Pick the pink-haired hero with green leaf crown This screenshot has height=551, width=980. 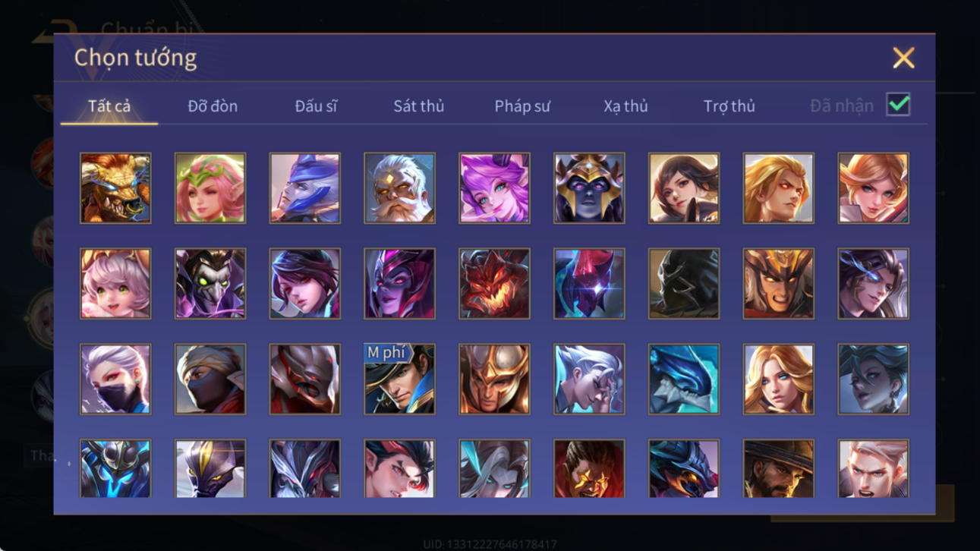(210, 188)
